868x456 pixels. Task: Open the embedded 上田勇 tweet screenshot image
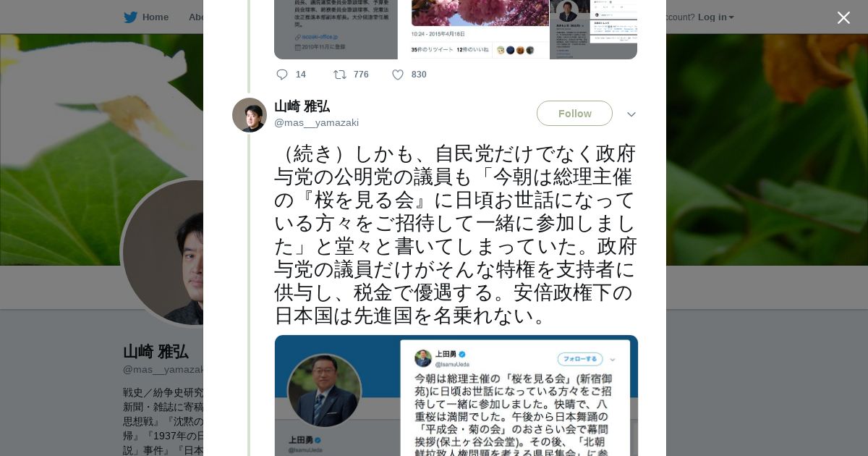click(456, 395)
